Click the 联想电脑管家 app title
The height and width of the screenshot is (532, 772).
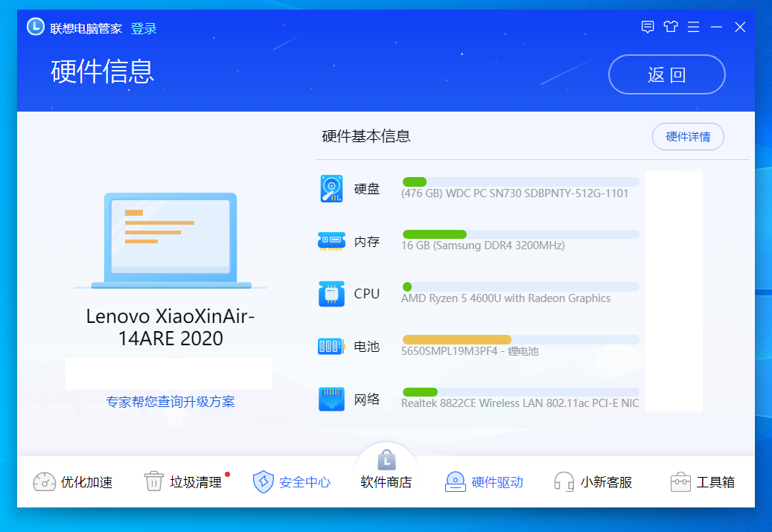point(86,28)
